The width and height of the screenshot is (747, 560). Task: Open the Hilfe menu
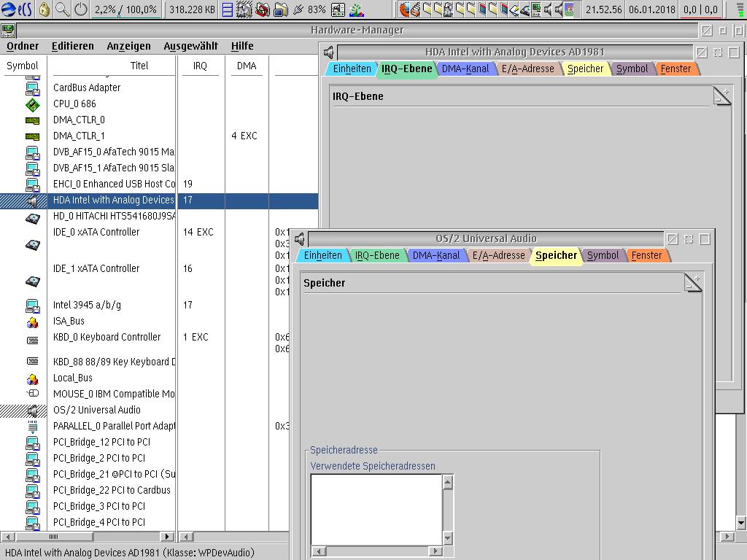(242, 46)
